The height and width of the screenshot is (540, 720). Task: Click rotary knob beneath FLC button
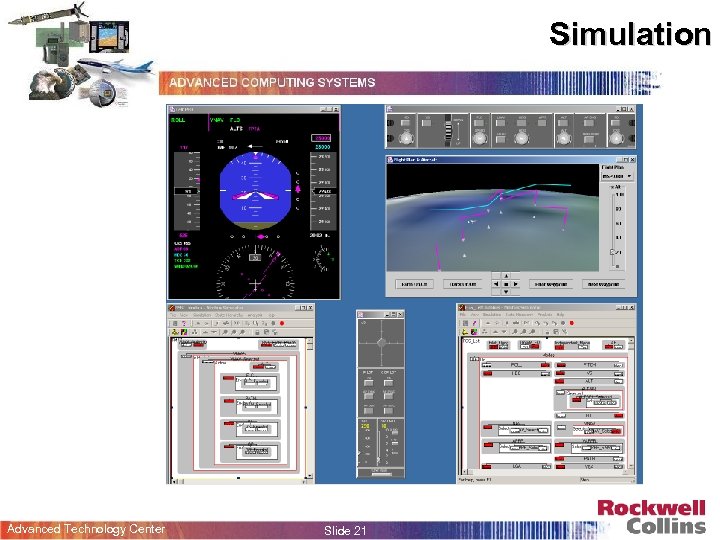[x=479, y=137]
